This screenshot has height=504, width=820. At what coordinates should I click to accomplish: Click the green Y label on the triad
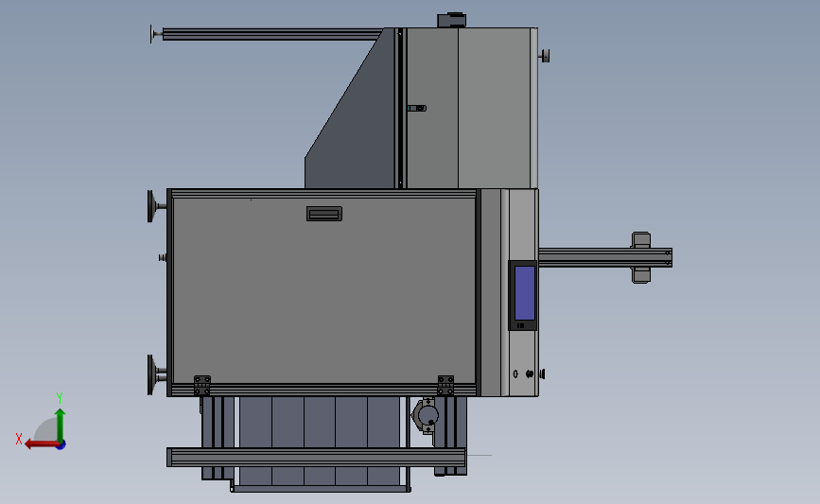point(60,398)
